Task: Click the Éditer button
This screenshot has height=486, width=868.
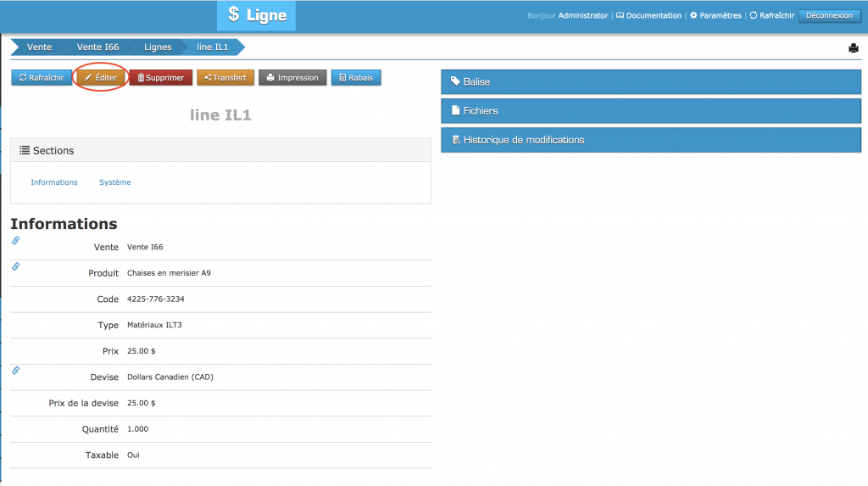Action: (101, 78)
